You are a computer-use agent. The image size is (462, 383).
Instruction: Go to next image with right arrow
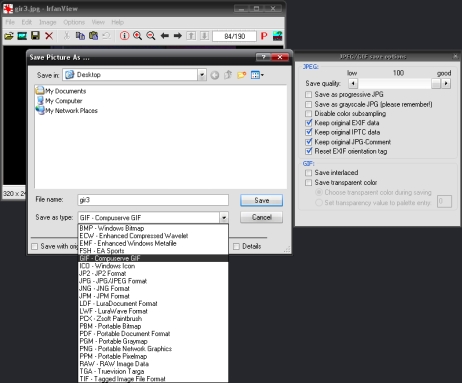click(178, 36)
